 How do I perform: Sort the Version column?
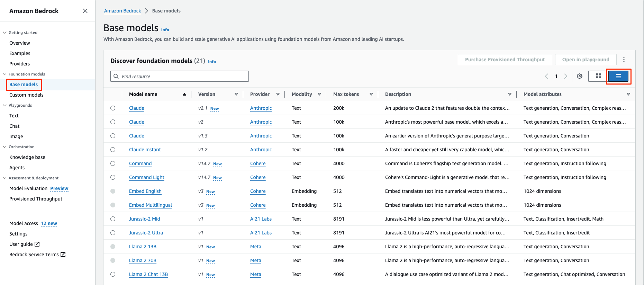click(236, 94)
